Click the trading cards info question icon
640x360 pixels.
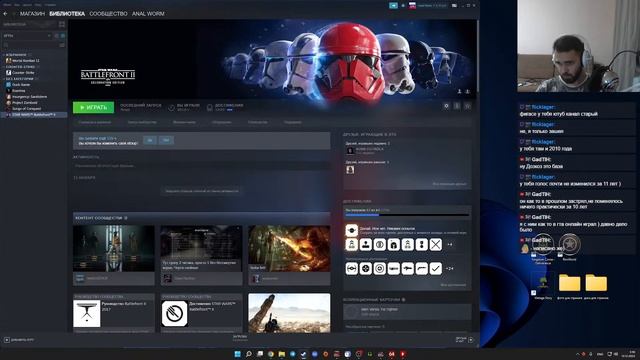pos(403,300)
